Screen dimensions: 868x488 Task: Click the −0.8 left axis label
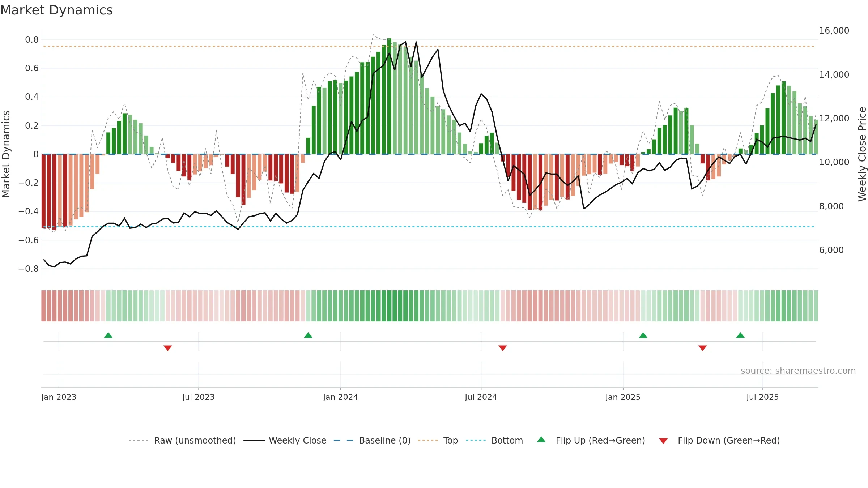click(x=29, y=269)
